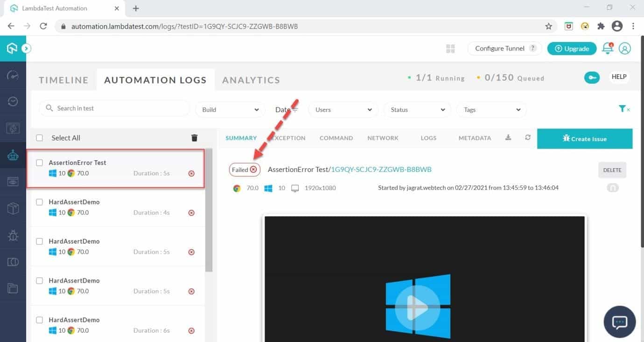Open the bug tracker icon in sidebar
The image size is (644, 342).
coord(13,234)
